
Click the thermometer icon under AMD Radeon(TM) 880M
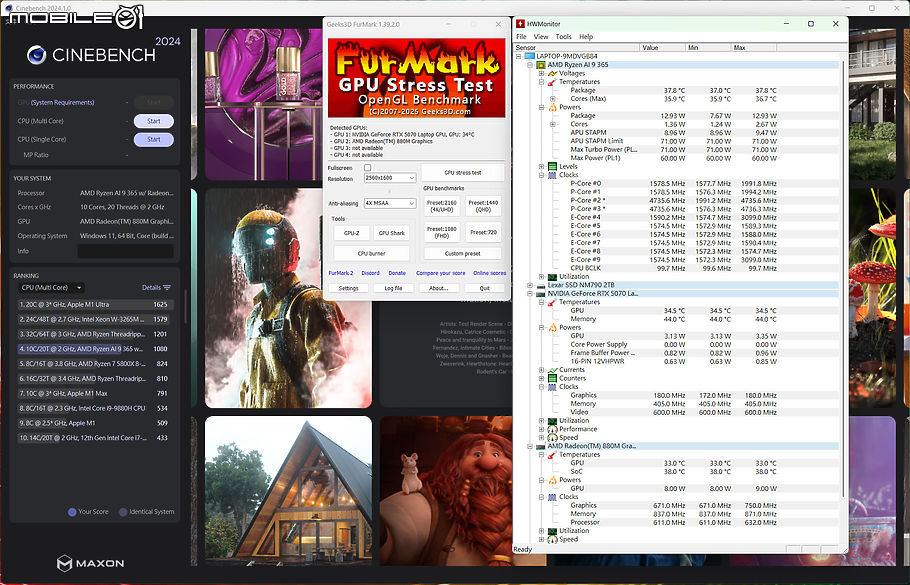(552, 455)
